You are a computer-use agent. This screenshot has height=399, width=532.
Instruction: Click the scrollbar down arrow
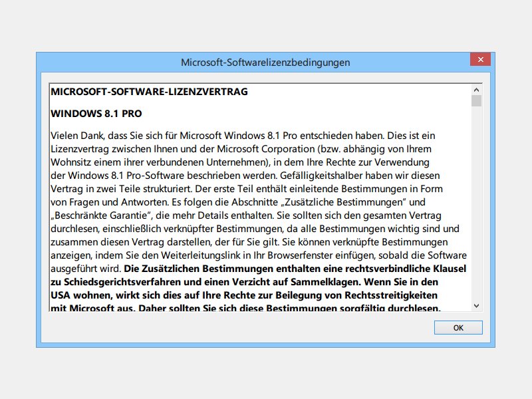[476, 306]
